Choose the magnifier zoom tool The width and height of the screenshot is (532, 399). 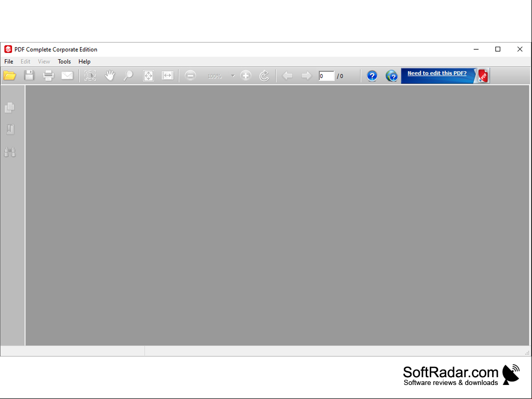point(128,75)
